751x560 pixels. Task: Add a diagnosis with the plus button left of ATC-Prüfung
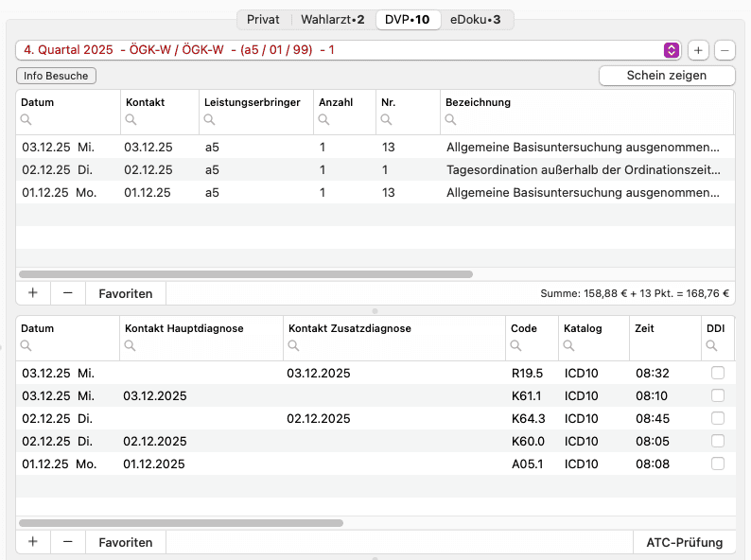pos(33,542)
